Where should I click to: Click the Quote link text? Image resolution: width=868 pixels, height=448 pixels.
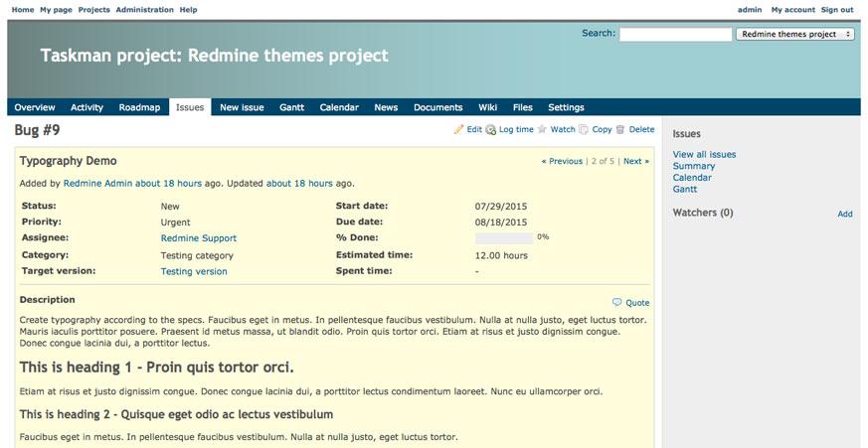tap(637, 303)
